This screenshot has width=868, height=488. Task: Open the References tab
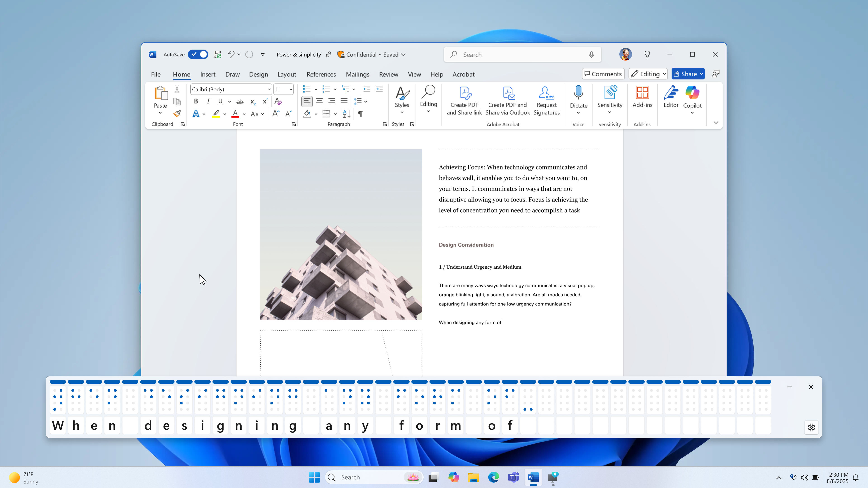[321, 74]
